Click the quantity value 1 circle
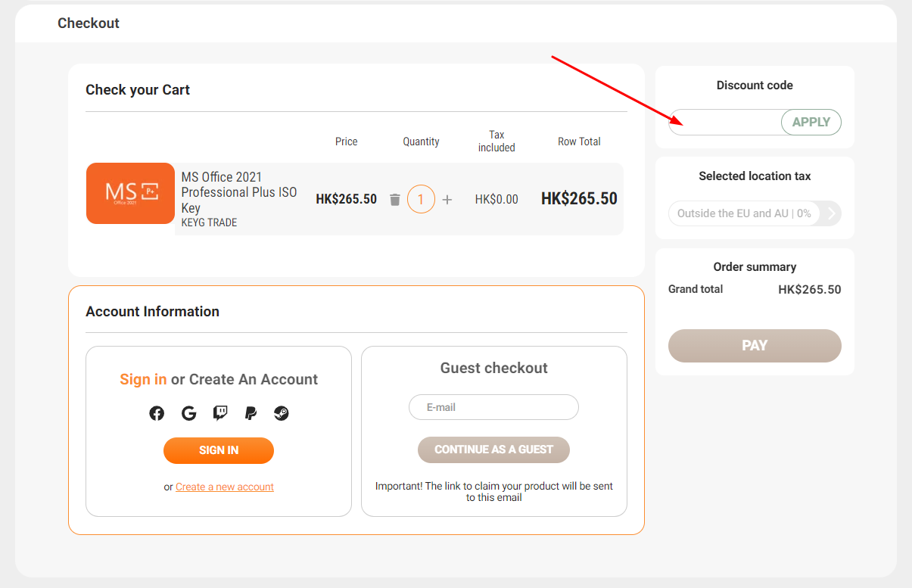Viewport: 912px width, 588px height. tap(421, 200)
